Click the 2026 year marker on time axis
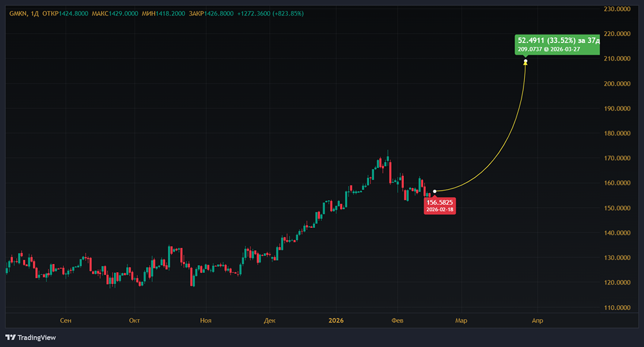The width and height of the screenshot is (644, 347). 337,320
